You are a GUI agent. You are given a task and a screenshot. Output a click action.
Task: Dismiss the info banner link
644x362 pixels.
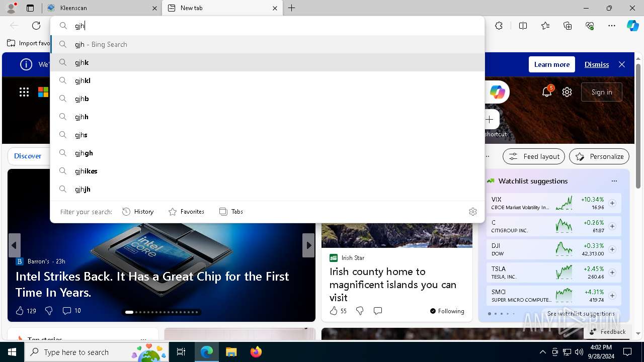(597, 64)
